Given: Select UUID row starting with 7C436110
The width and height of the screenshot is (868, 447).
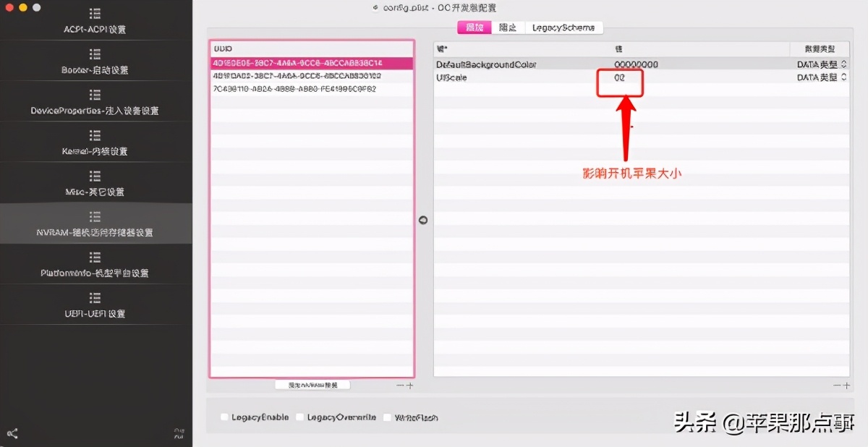Looking at the screenshot, I should pyautogui.click(x=312, y=89).
